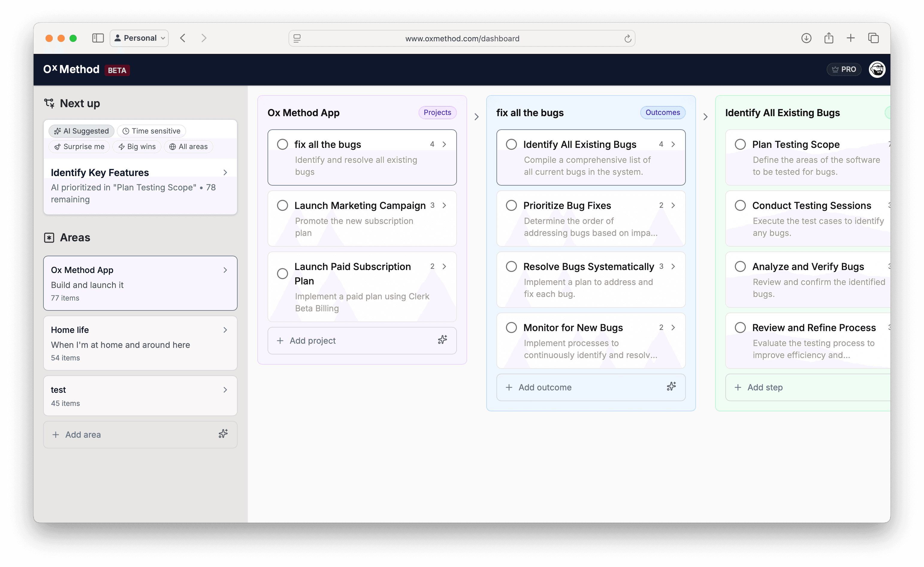Click the chevron between Projects and Outcomes columns
The width and height of the screenshot is (924, 567).
click(x=477, y=117)
